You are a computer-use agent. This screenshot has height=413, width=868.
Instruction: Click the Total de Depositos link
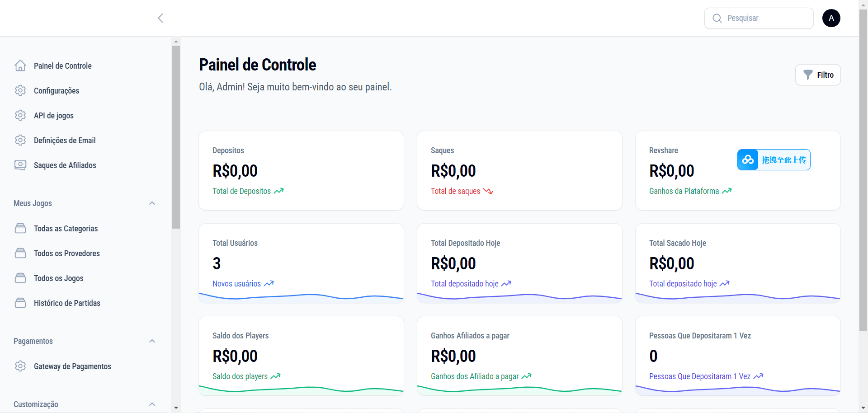click(242, 191)
